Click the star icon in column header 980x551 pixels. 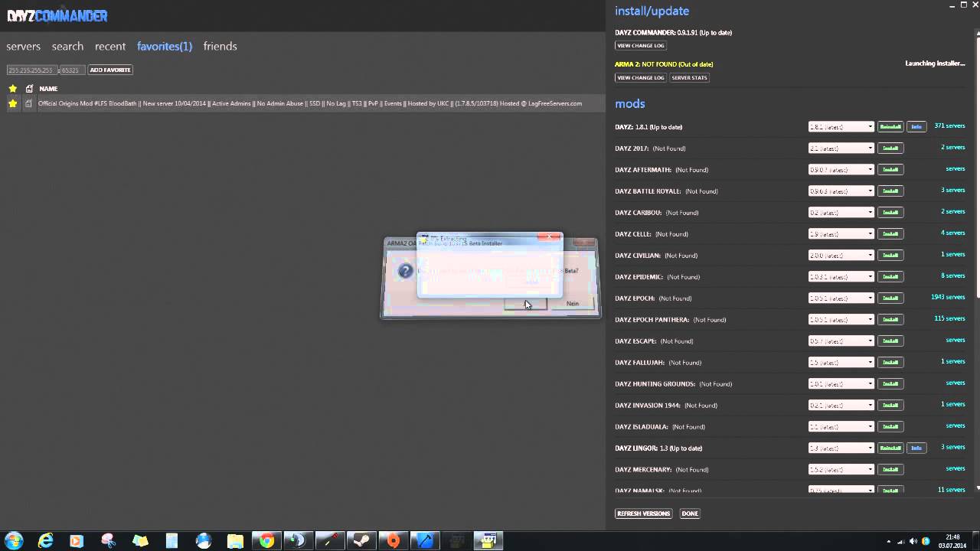12,89
